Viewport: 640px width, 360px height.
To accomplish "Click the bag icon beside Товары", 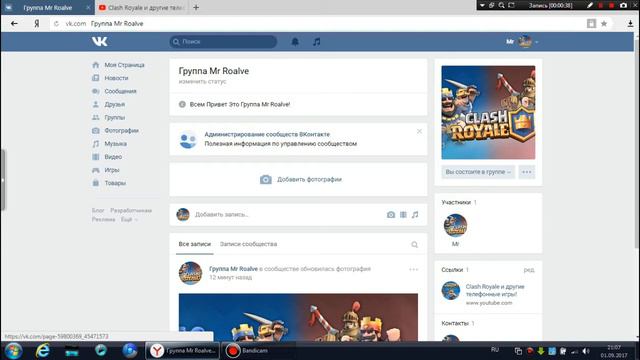I will pyautogui.click(x=96, y=183).
